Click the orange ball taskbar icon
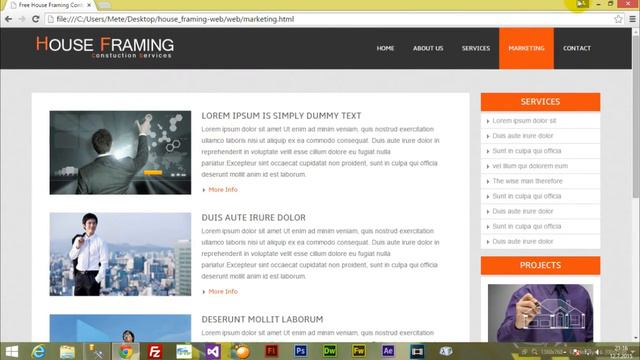This screenshot has width=640, height=360. point(242,351)
